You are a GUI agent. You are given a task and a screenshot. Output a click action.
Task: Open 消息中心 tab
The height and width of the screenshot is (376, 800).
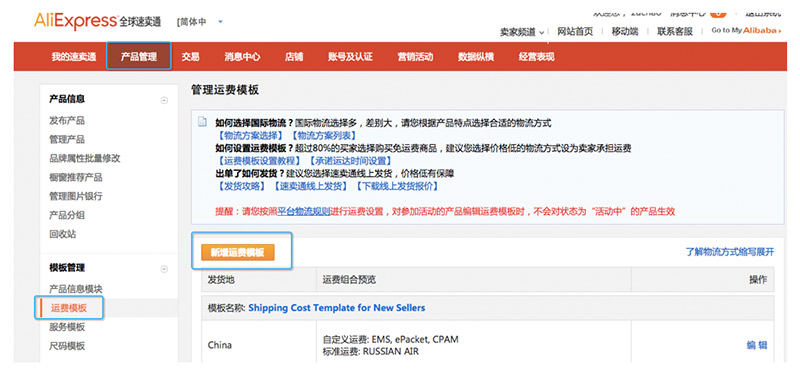pos(242,57)
